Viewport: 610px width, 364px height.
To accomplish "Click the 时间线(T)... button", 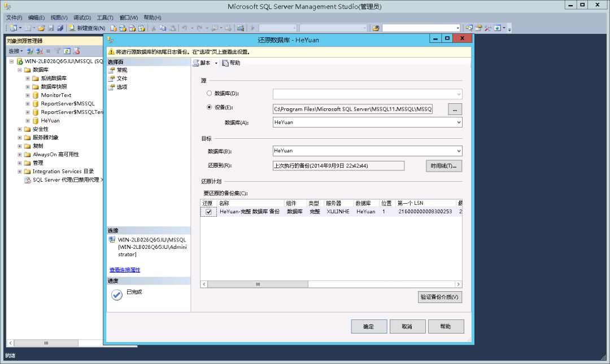I will tap(444, 166).
